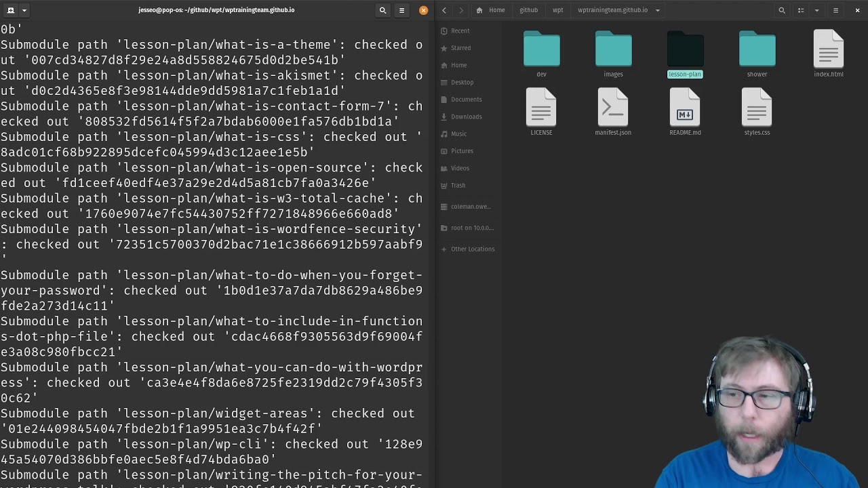Select the manifest.json file
The width and height of the screenshot is (868, 488).
[613, 113]
